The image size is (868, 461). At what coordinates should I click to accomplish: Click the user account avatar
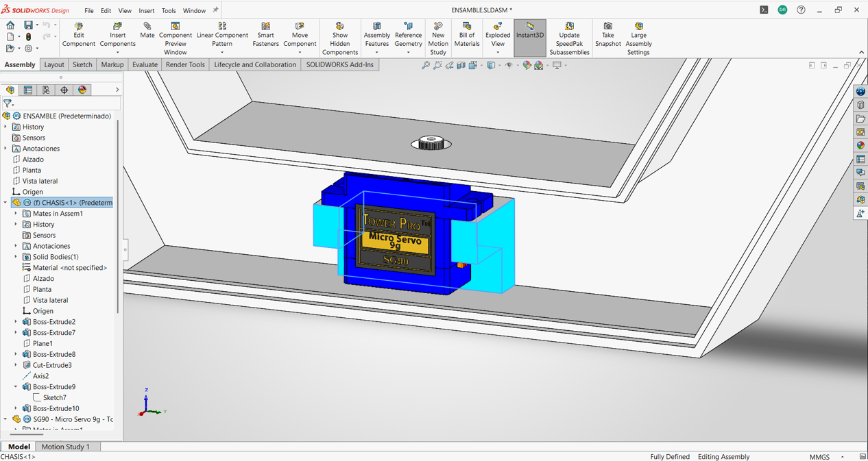782,10
